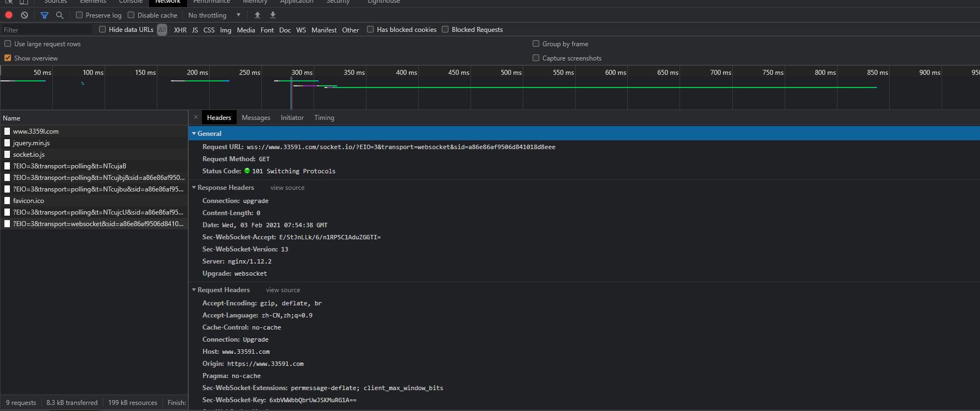
Task: Uncheck Show overview
Action: (8, 58)
